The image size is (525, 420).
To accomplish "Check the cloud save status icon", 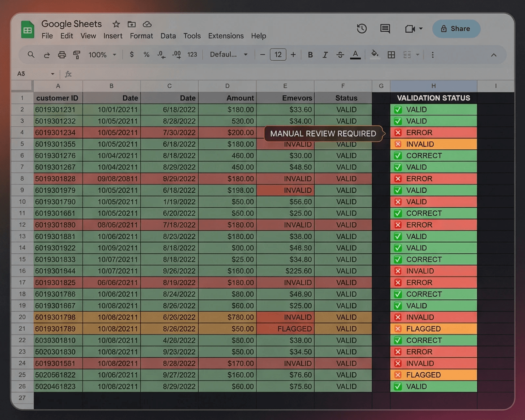I will [147, 24].
